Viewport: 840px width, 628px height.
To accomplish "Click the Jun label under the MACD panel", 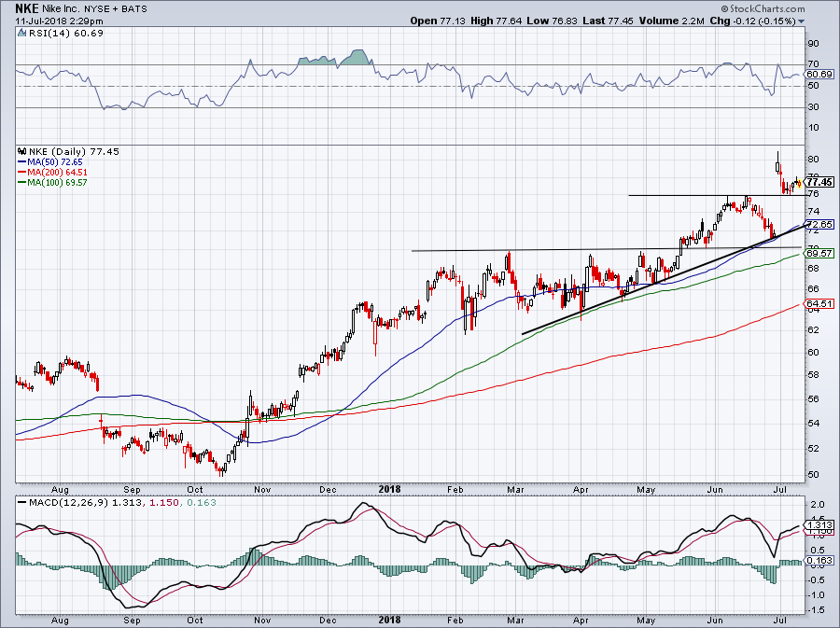I will pyautogui.click(x=715, y=621).
